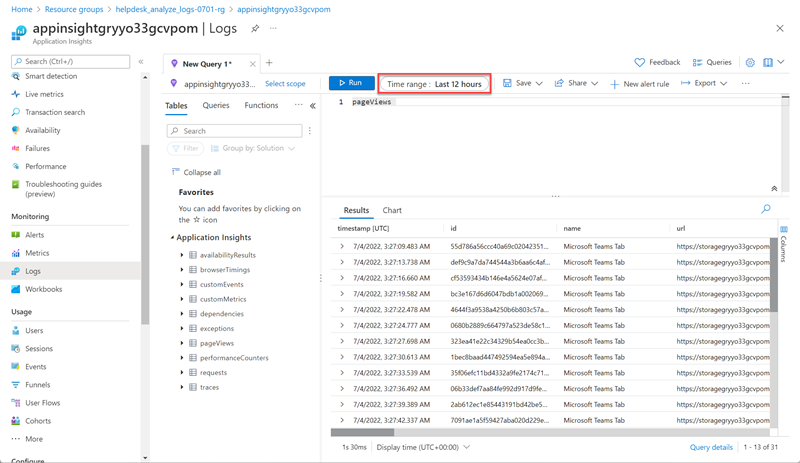The image size is (800, 463).
Task: Open Users under Usage
Action: pyautogui.click(x=34, y=331)
